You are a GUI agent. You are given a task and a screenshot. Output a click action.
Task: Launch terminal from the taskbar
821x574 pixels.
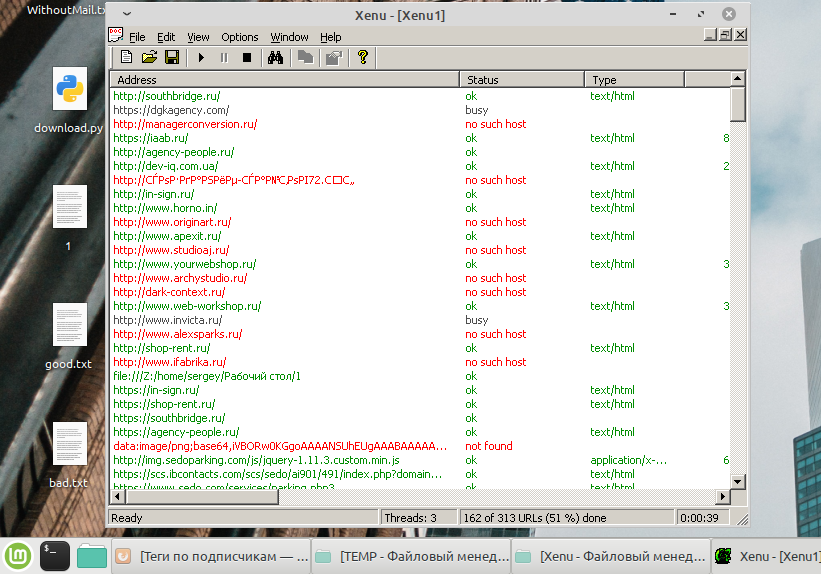coord(54,556)
